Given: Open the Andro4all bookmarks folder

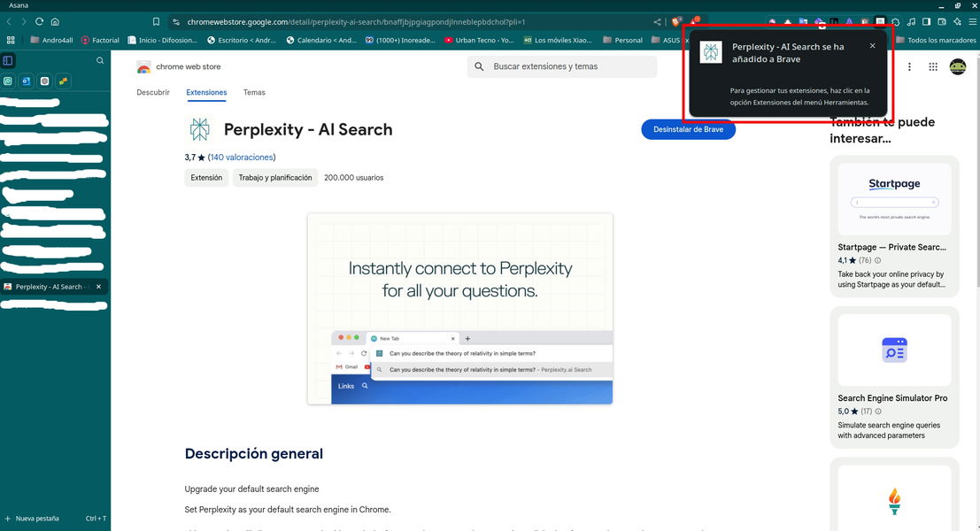Looking at the screenshot, I should [52, 40].
